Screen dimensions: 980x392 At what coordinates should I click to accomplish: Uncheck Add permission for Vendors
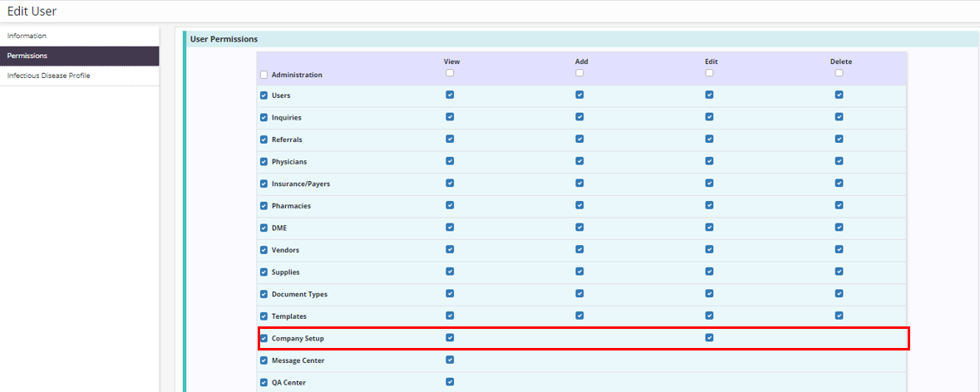coord(579,249)
